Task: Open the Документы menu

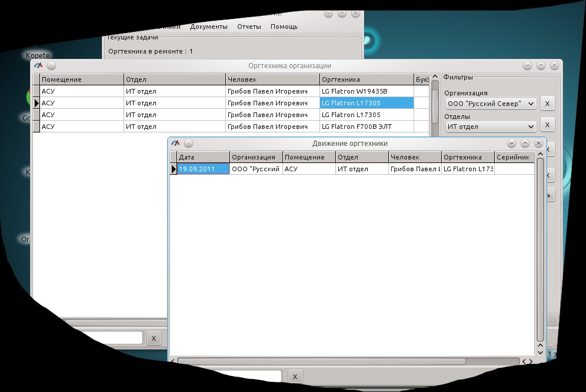Action: coord(208,26)
